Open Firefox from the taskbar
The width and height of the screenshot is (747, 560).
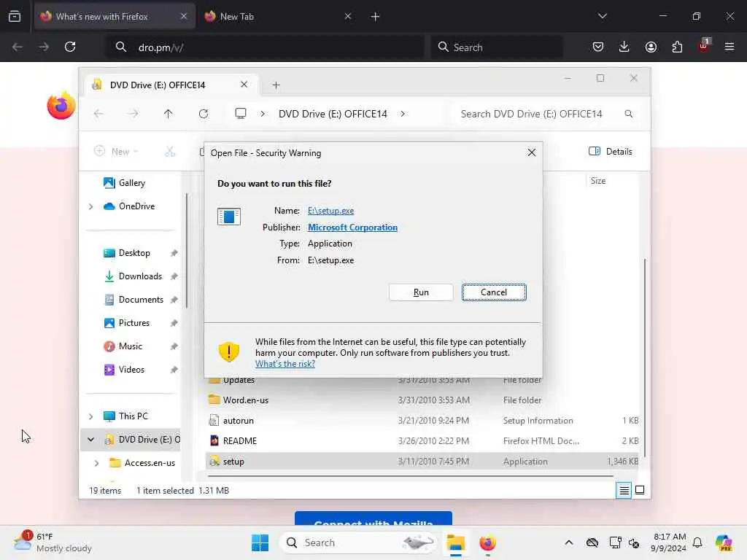[x=487, y=542]
